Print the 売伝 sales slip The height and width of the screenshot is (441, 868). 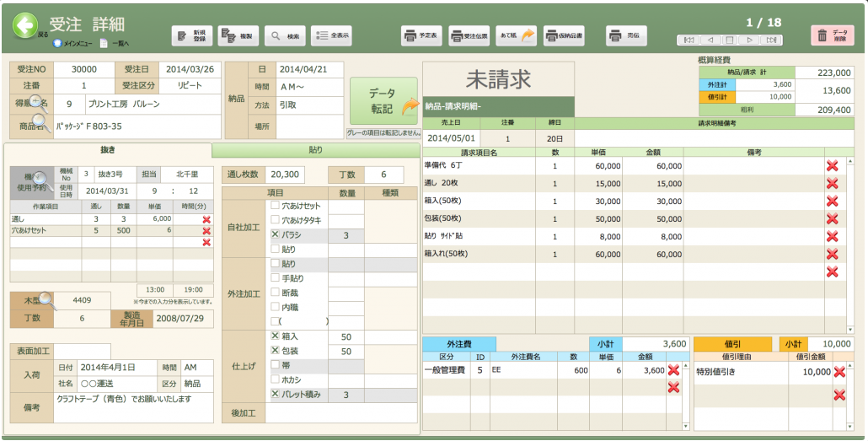click(626, 35)
